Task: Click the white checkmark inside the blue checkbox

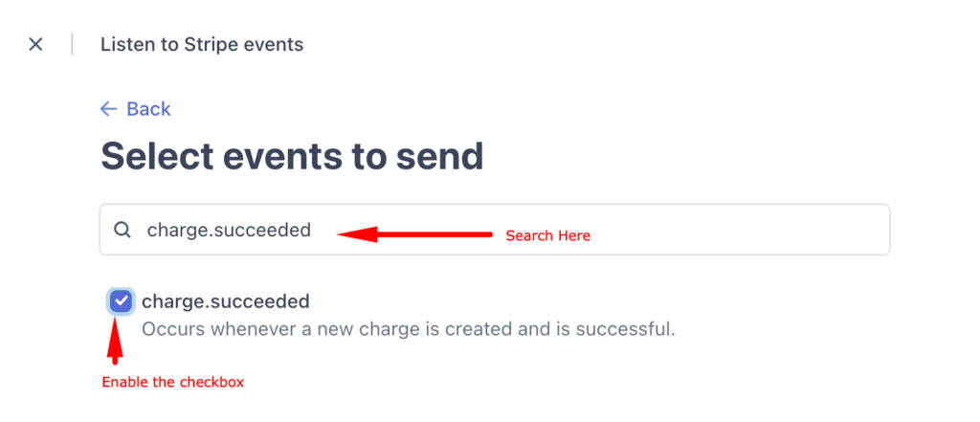Action: pos(122,302)
